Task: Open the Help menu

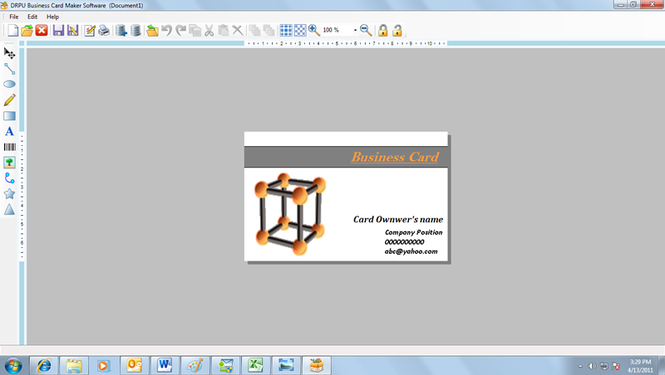Action: coord(53,17)
